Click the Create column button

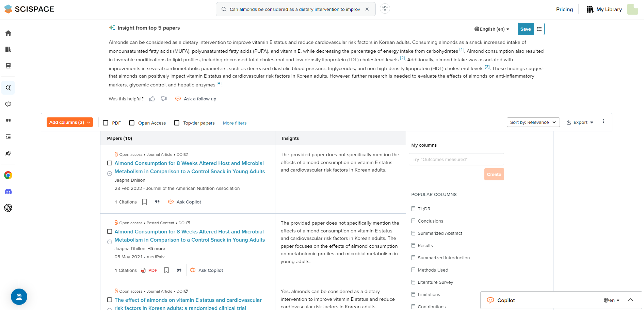click(494, 174)
